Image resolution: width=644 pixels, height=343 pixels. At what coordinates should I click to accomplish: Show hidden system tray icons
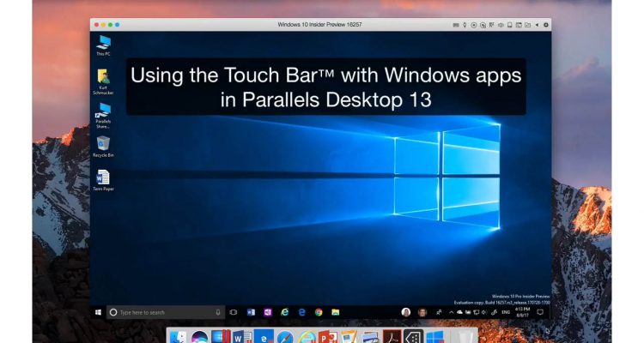click(452, 312)
